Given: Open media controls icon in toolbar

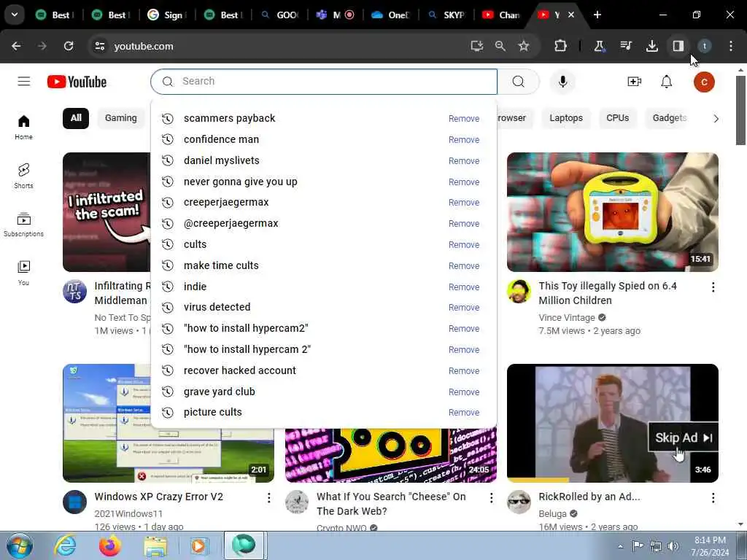Looking at the screenshot, I should [x=625, y=46].
